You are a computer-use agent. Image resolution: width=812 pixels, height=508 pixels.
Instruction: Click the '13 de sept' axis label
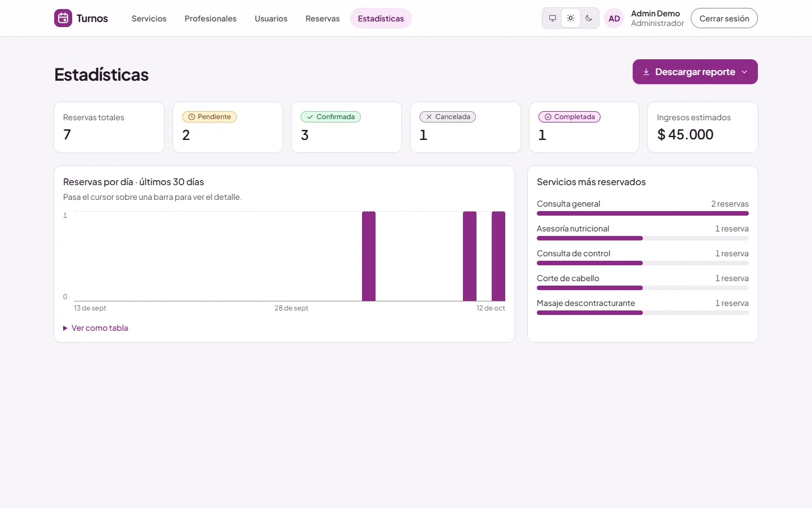pos(90,308)
